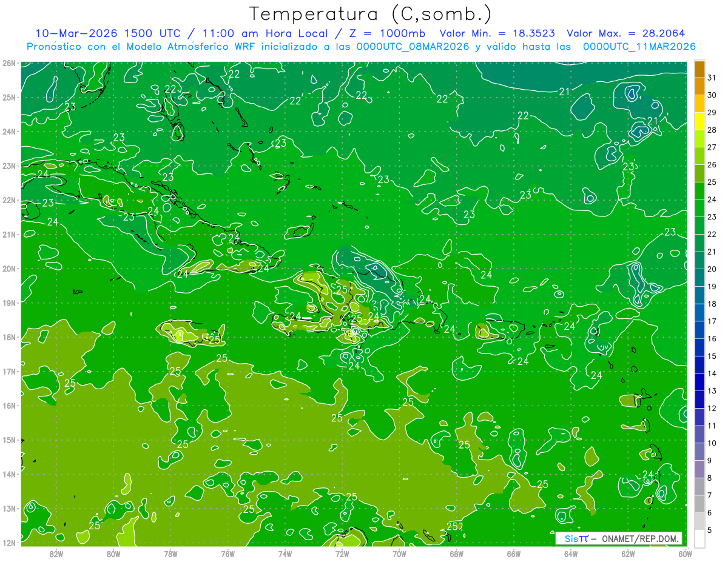Pick the green swatch between 24 and 23
Image resolution: width=728 pixels, height=562 pixels.
699,208
